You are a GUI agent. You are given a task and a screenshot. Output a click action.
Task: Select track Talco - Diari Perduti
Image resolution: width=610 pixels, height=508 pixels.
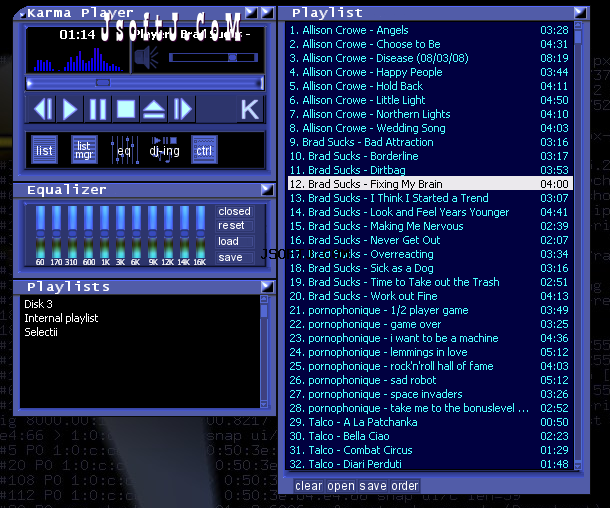[x=430, y=464]
